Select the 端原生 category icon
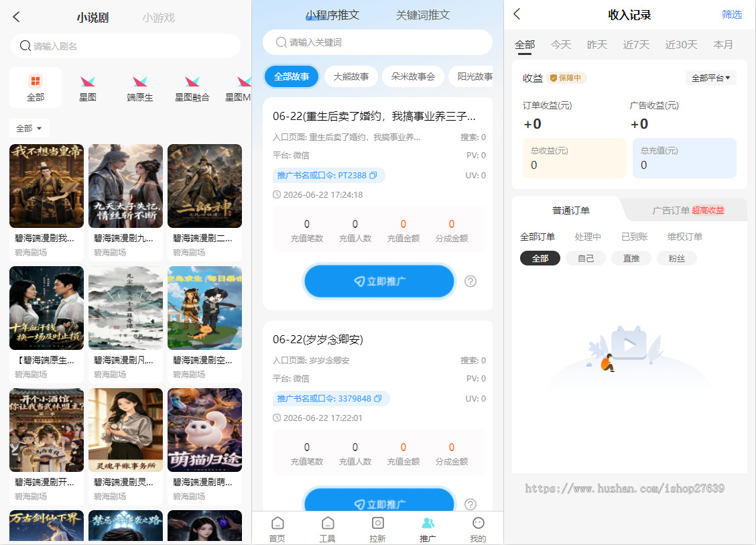 click(x=140, y=82)
